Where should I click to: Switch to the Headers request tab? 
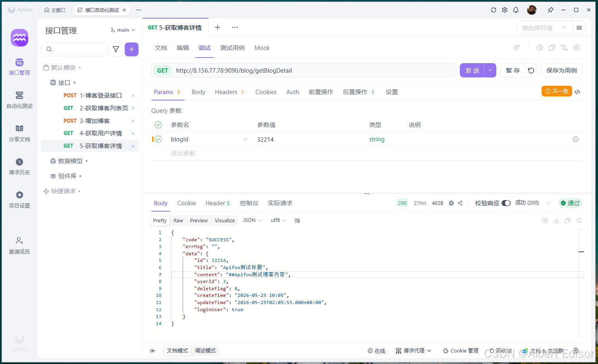click(x=230, y=92)
